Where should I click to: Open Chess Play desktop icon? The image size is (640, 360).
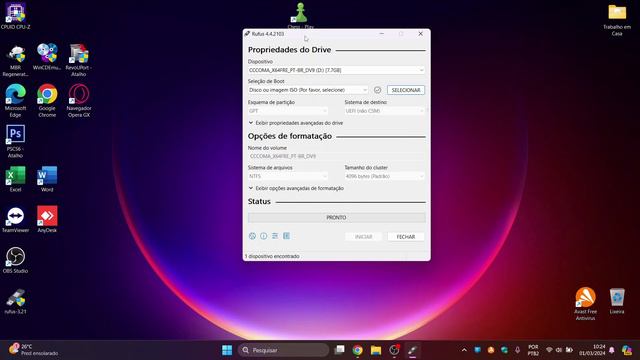(x=301, y=16)
